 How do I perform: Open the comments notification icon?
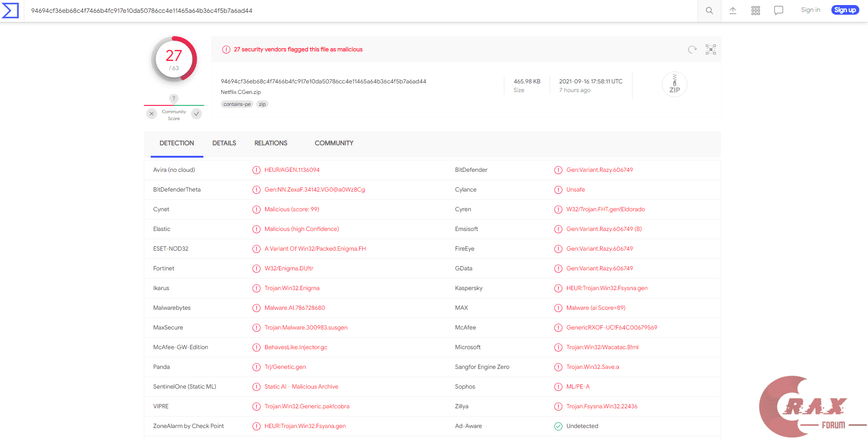tap(779, 11)
